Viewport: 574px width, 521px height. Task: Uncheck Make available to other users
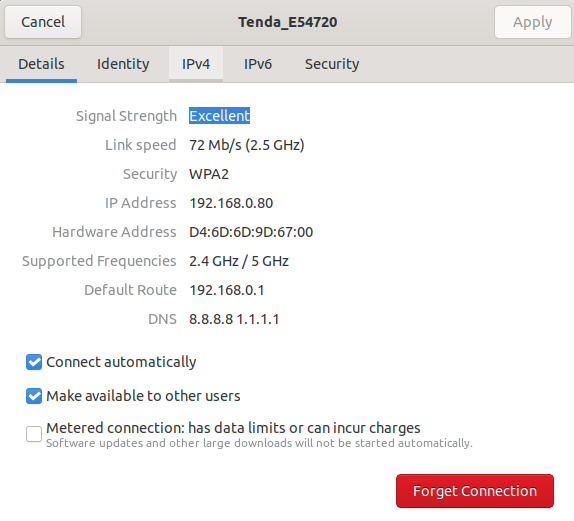coord(34,396)
